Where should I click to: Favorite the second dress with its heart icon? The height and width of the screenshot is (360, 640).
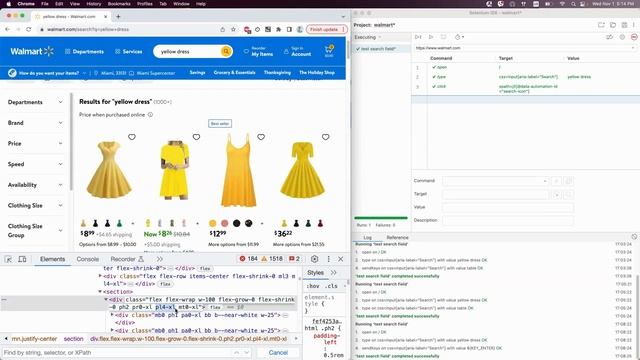point(196,137)
